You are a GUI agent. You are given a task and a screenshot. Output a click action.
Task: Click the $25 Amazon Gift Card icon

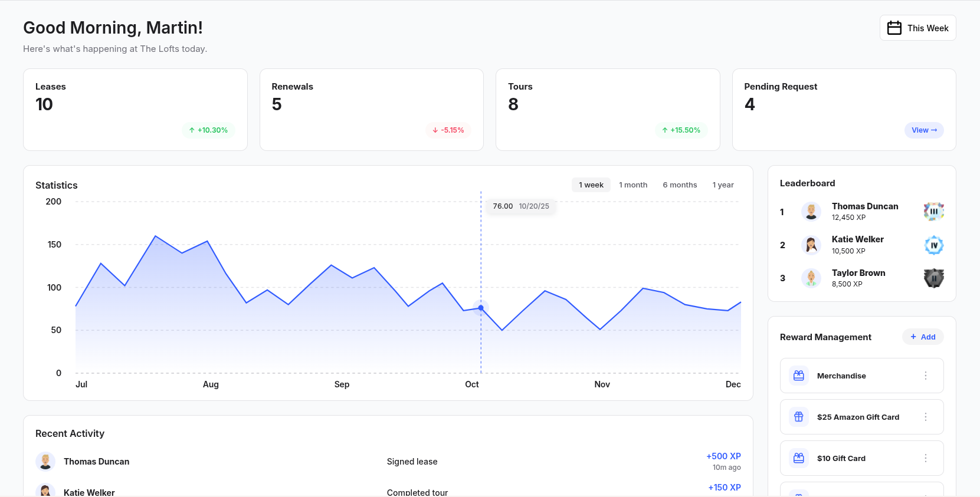coord(799,417)
